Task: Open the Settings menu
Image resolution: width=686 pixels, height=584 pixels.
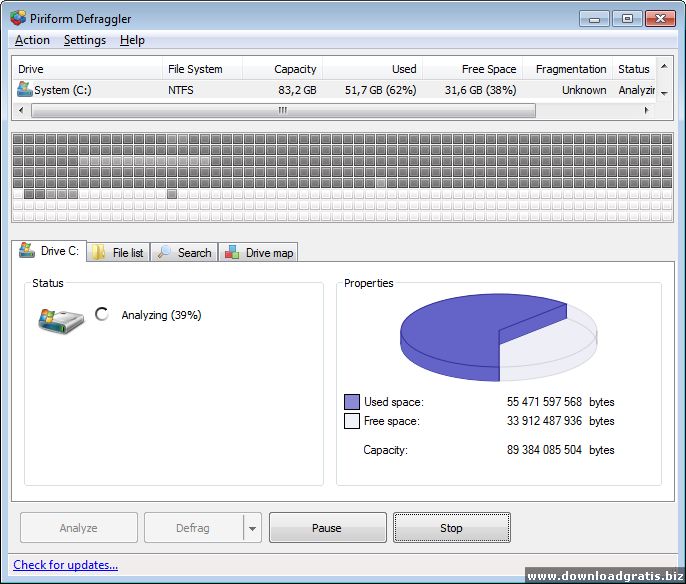Action: (85, 40)
